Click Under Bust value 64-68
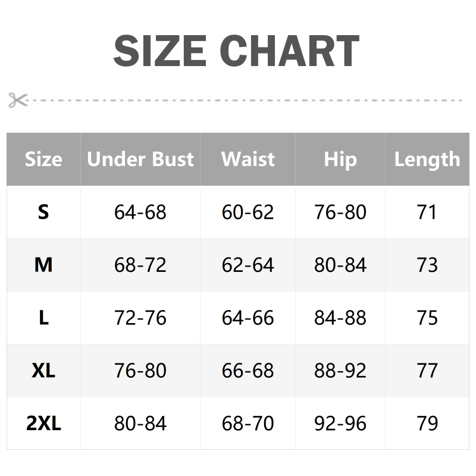 140,212
